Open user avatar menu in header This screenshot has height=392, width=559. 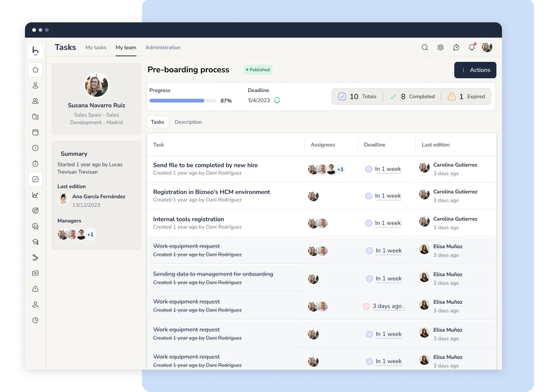(487, 47)
